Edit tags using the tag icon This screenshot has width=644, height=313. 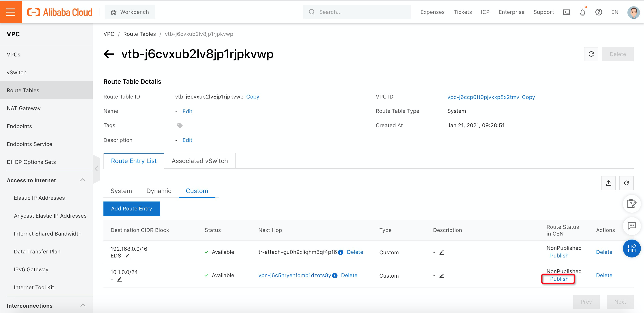(x=180, y=126)
